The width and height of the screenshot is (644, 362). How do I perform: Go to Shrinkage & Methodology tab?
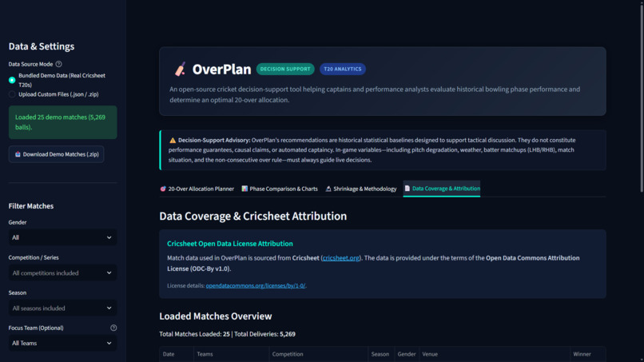[361, 189]
